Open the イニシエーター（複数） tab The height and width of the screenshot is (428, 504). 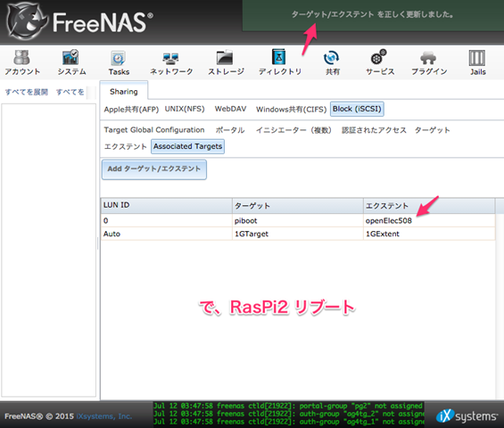(293, 130)
